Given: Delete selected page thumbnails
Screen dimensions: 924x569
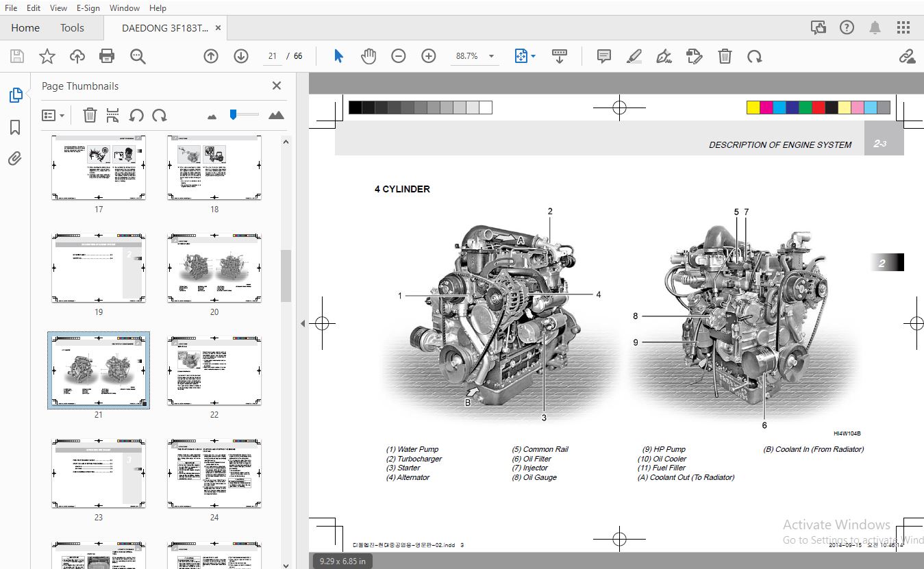Looking at the screenshot, I should click(x=90, y=115).
